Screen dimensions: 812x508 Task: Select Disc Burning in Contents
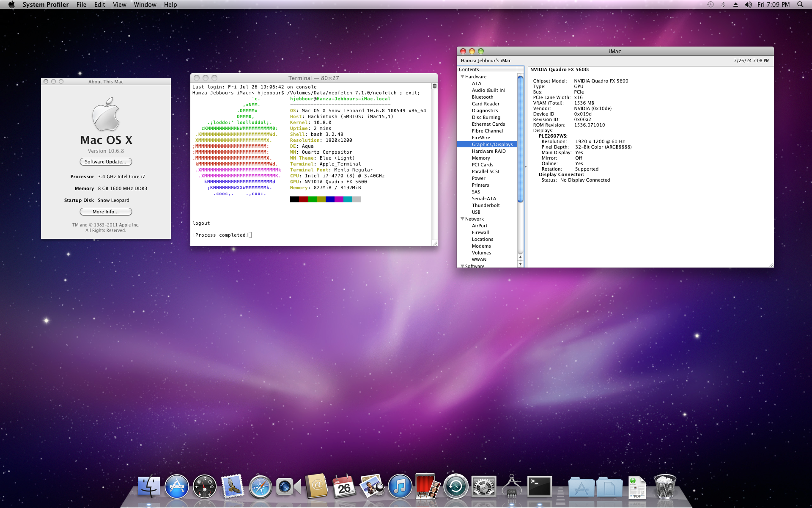(x=487, y=117)
